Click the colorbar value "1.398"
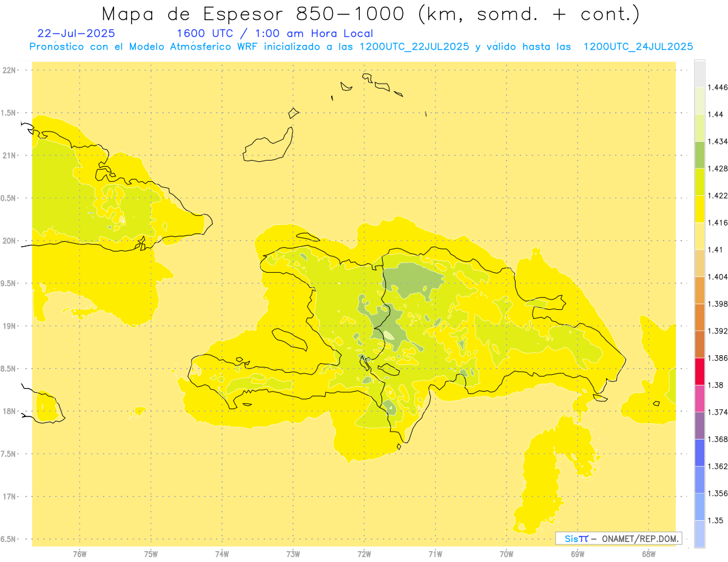This screenshot has height=562, width=728. pos(718,304)
